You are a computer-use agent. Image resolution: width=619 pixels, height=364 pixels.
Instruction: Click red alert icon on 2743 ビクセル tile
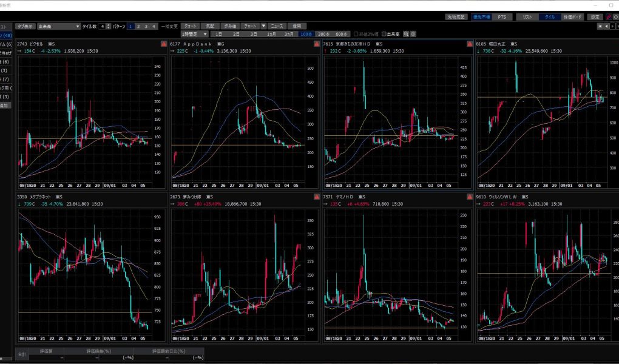pyautogui.click(x=164, y=44)
